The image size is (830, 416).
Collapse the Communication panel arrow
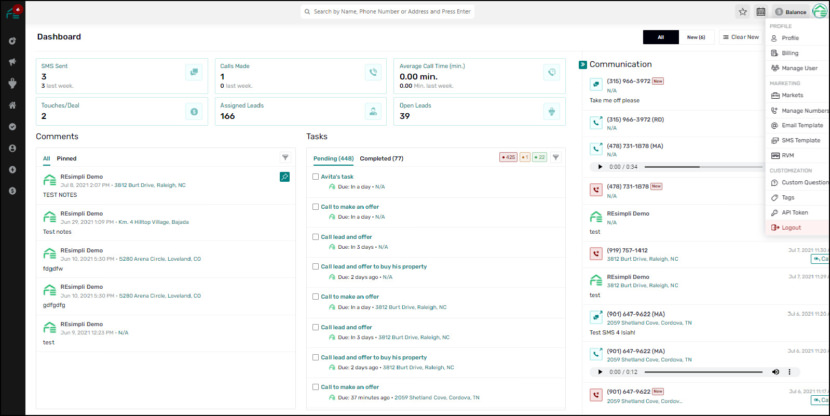(583, 65)
